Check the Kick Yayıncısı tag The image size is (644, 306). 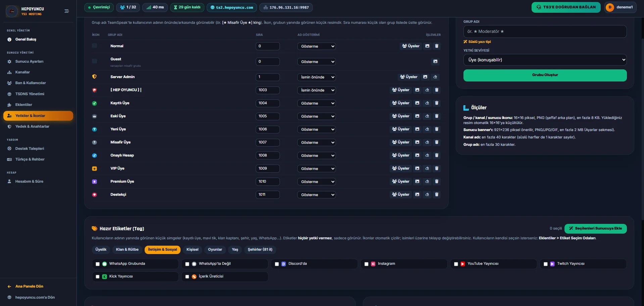(98, 277)
